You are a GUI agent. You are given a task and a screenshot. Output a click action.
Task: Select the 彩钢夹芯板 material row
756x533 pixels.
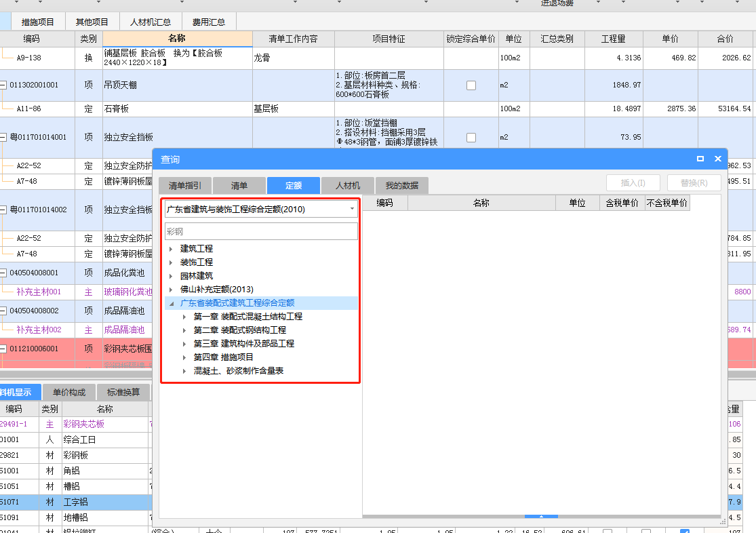coord(76,425)
